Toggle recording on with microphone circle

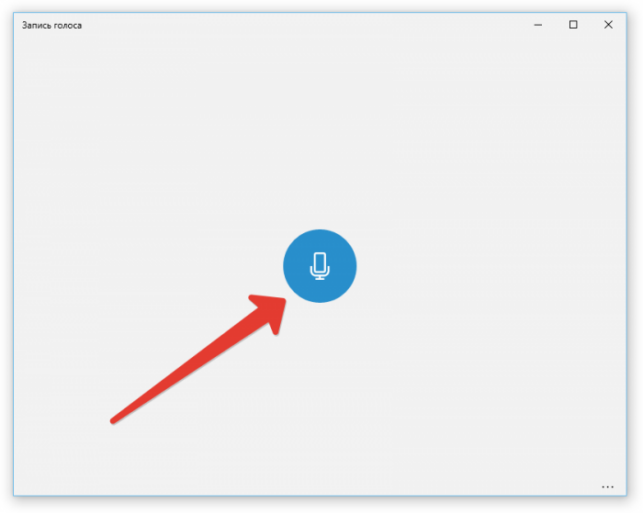tap(319, 266)
